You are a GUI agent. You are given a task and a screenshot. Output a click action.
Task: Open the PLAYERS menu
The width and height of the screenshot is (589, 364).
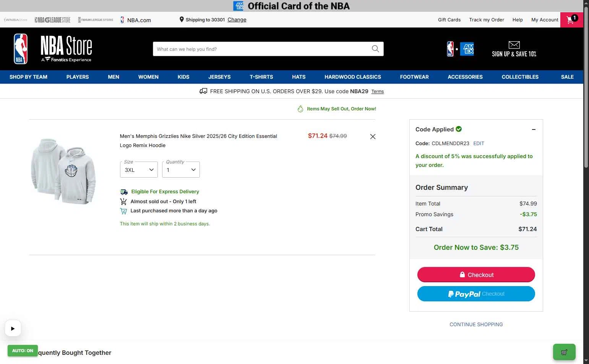click(x=78, y=77)
